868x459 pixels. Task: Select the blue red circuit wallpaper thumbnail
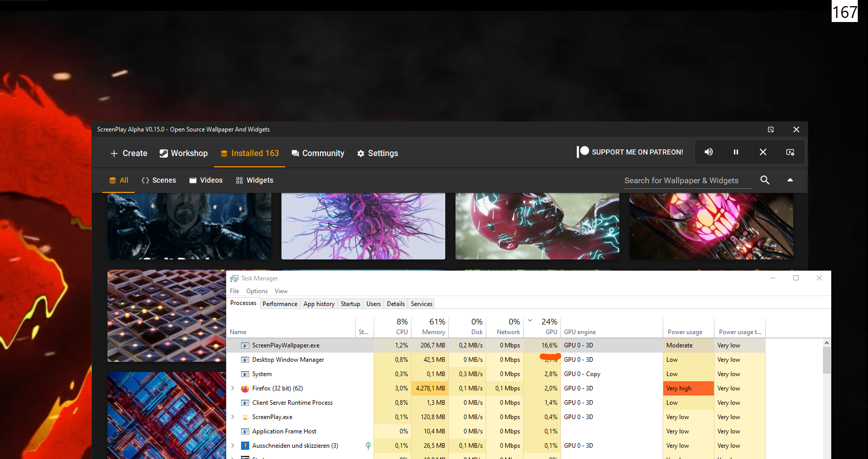[x=167, y=416]
